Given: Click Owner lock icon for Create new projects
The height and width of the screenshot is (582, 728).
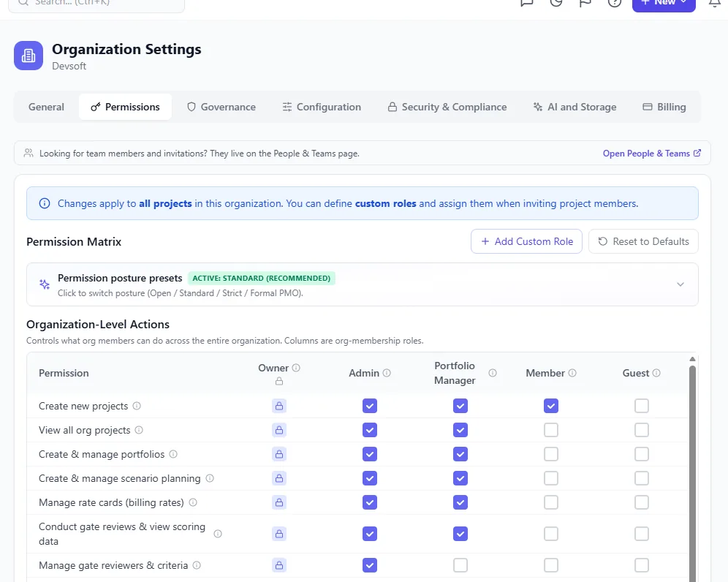Looking at the screenshot, I should click(x=279, y=406).
